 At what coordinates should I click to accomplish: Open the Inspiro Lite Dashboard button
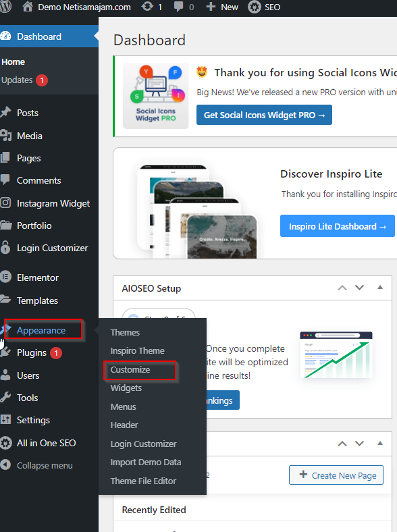tap(338, 226)
